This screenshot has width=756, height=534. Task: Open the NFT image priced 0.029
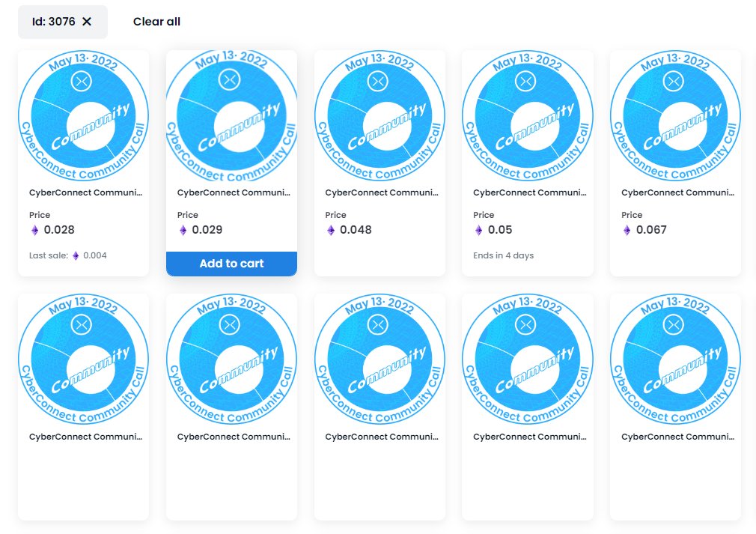point(231,116)
